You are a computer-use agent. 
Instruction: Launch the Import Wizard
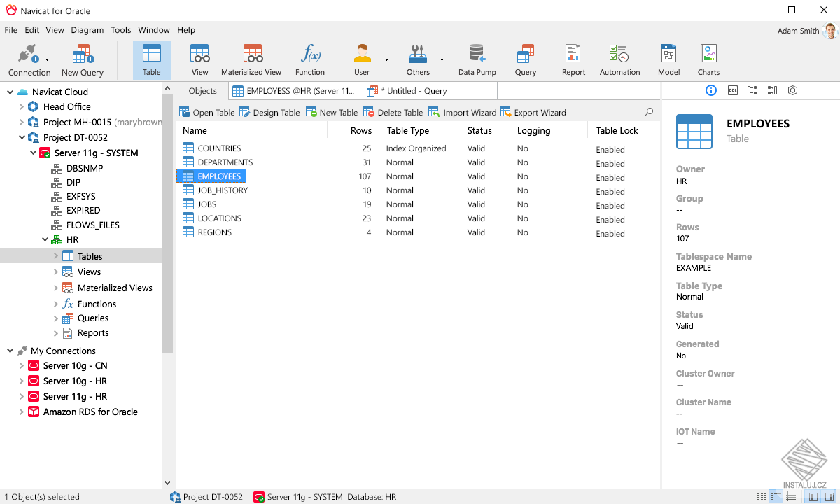click(462, 112)
